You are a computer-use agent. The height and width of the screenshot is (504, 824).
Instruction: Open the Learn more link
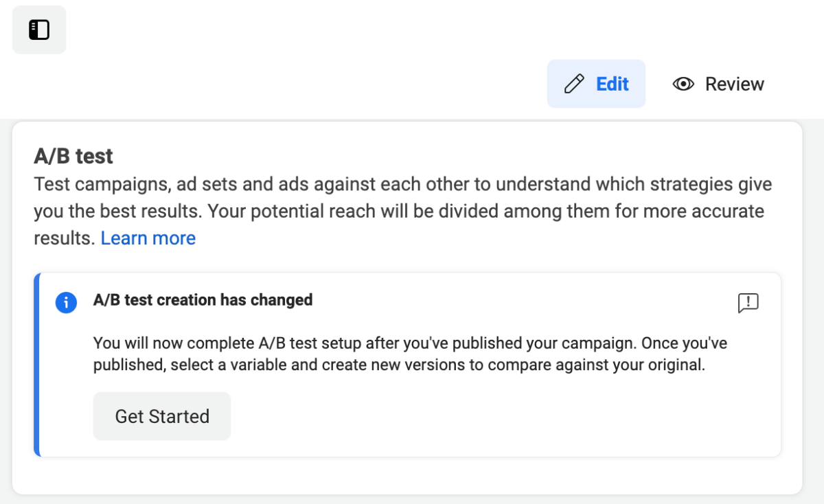(148, 238)
